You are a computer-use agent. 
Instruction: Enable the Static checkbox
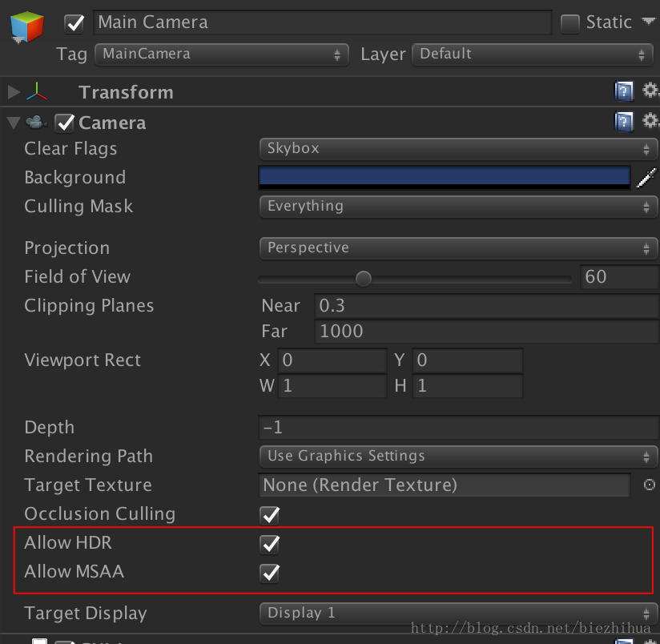click(x=570, y=23)
